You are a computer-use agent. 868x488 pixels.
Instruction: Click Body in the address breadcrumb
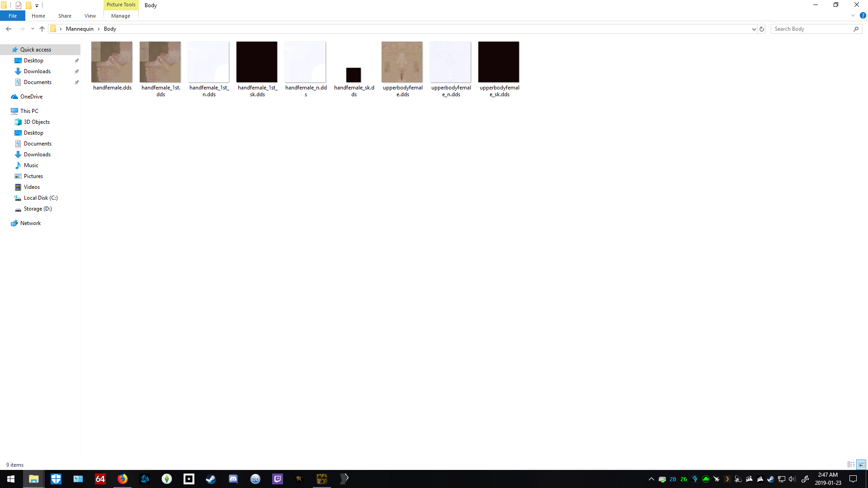(x=110, y=29)
